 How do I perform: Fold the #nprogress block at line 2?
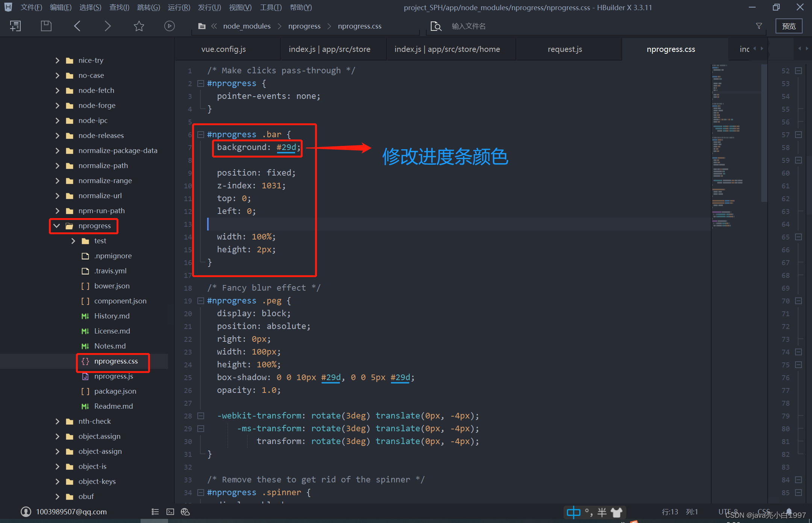201,83
